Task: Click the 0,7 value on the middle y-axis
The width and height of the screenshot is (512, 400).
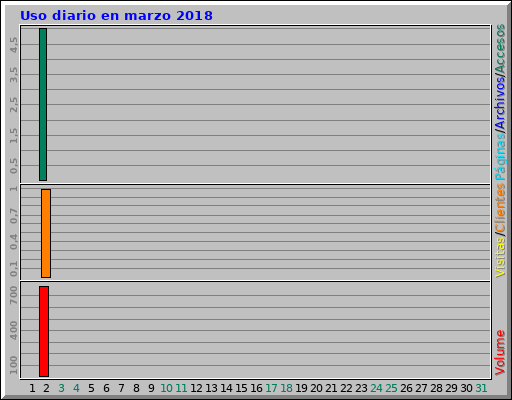Action: 13,216
